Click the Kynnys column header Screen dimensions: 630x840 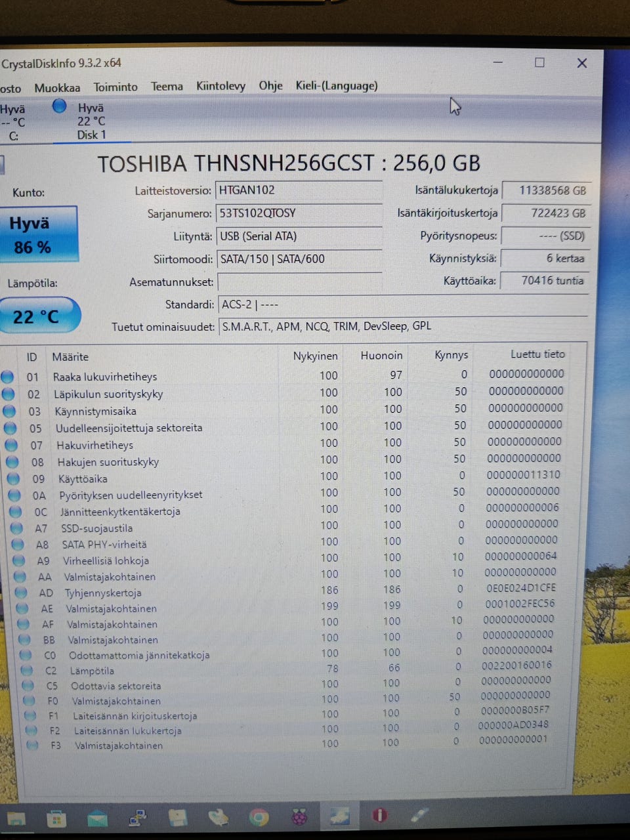coord(451,354)
